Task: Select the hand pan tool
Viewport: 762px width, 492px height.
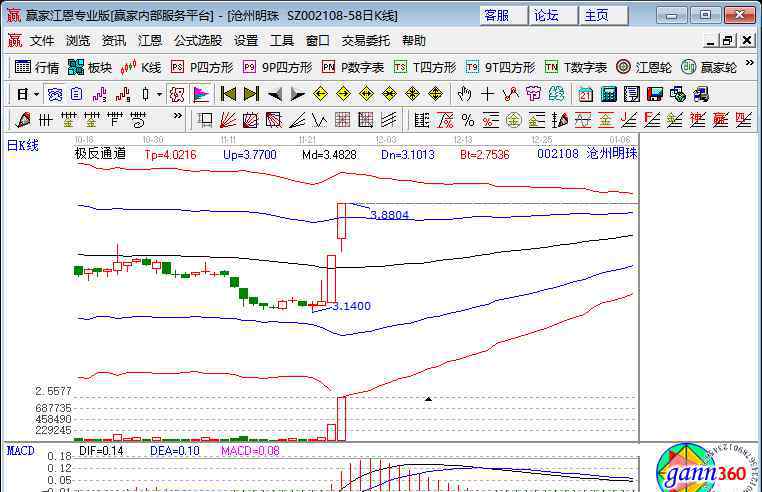Action: point(464,94)
